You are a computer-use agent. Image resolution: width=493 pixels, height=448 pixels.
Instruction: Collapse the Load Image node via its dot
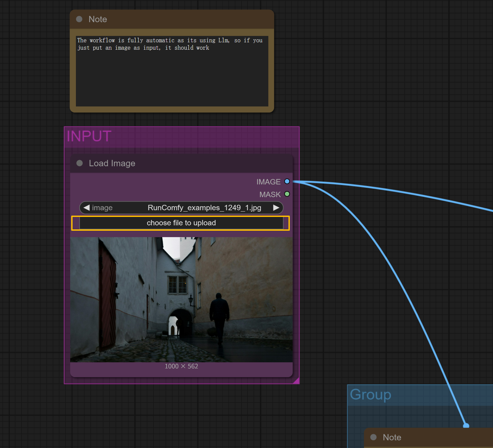click(80, 163)
